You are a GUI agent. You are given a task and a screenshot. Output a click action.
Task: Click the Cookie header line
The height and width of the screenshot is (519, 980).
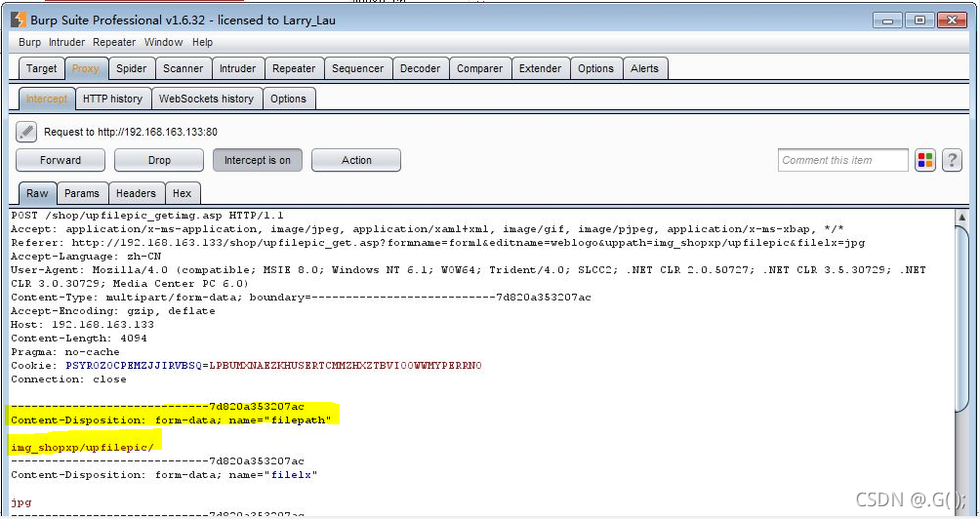(x=246, y=366)
